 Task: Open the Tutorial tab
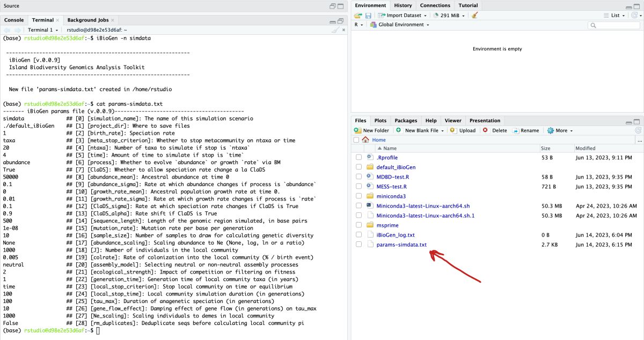468,5
